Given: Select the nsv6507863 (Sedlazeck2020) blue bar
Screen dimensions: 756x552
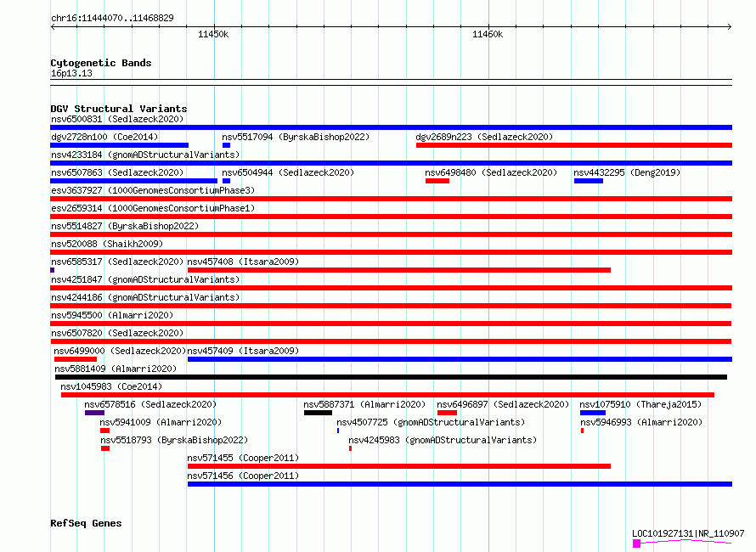Looking at the screenshot, I should 133,181.
